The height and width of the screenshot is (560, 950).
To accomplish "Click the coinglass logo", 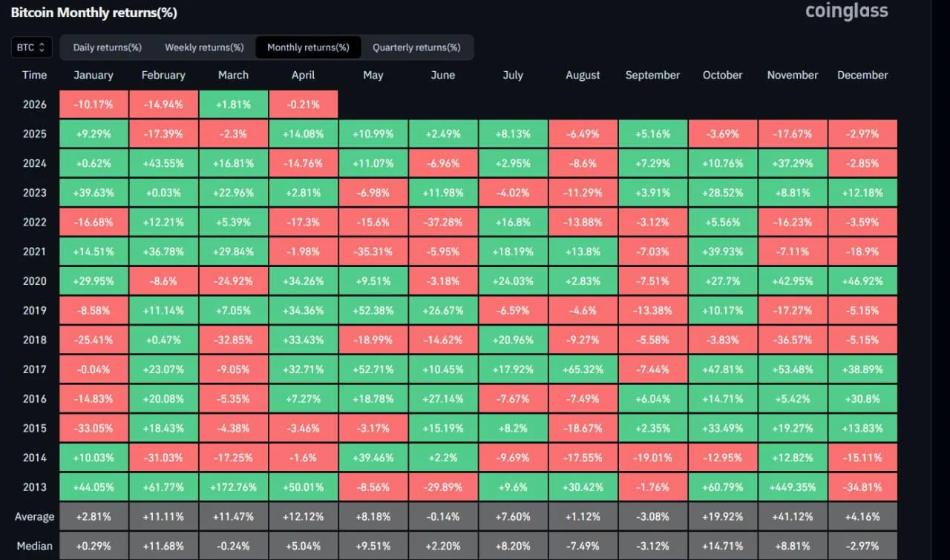I will pos(846,11).
